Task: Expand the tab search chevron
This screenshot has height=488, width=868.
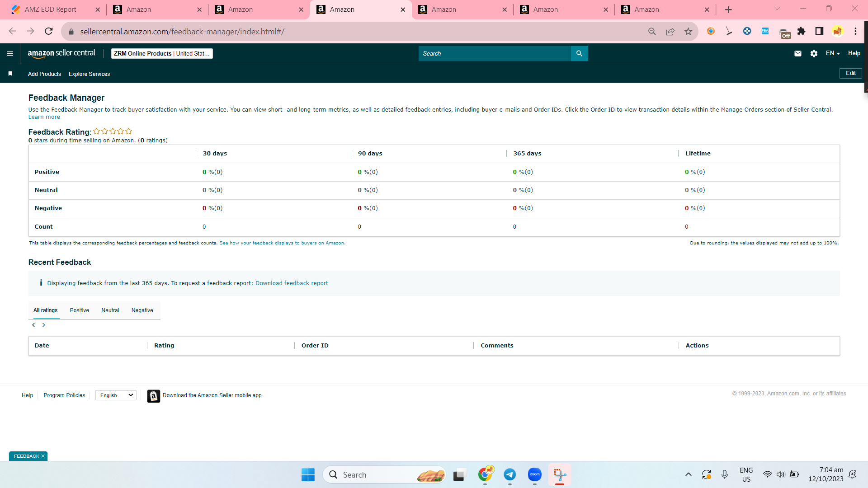Action: pos(777,9)
